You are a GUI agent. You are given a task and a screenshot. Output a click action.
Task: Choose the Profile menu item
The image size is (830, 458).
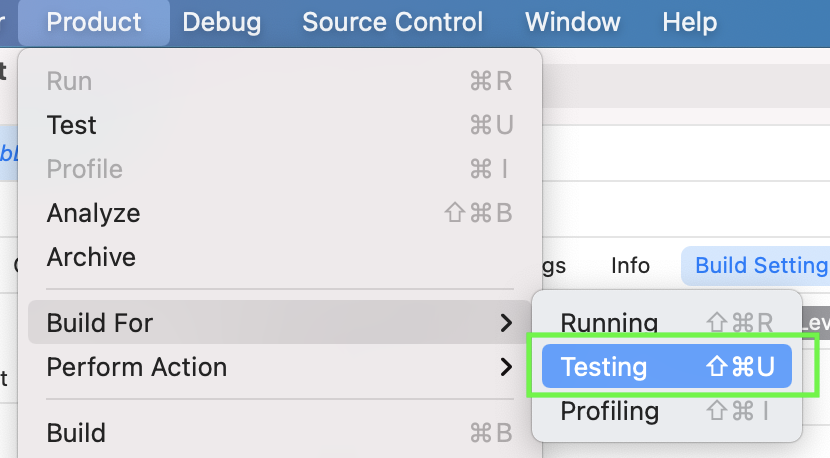[x=84, y=169]
